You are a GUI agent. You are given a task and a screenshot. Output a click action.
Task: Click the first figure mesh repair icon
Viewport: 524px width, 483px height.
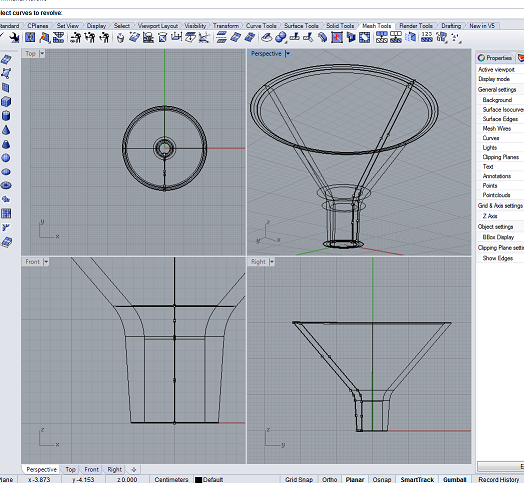(x=76, y=37)
